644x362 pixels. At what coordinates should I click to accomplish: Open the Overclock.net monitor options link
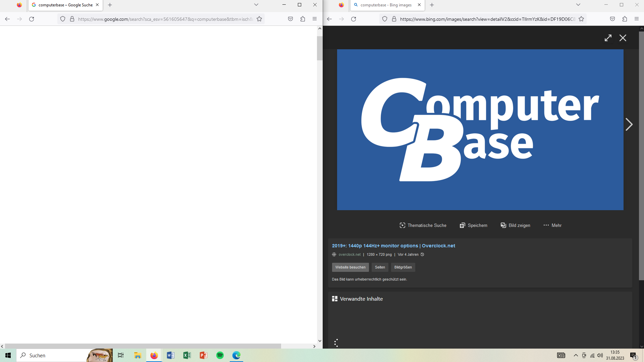(x=393, y=246)
